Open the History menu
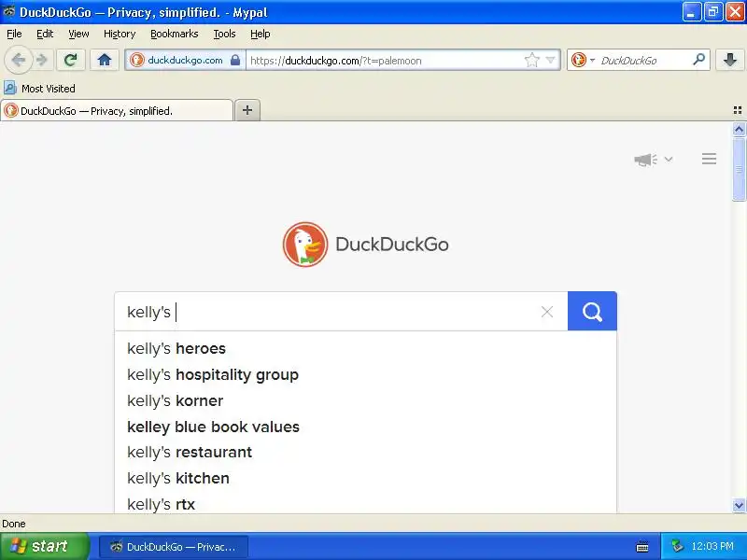 120,34
